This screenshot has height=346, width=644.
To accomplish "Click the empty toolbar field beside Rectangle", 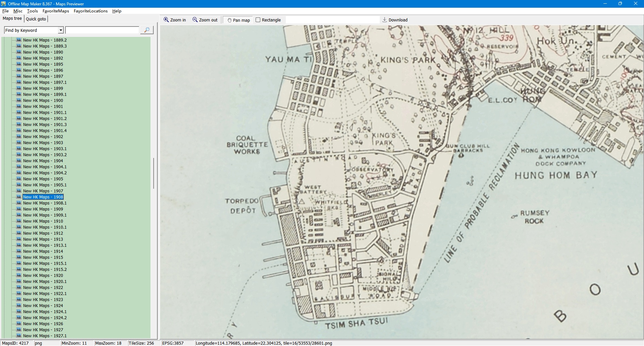I will tap(332, 20).
